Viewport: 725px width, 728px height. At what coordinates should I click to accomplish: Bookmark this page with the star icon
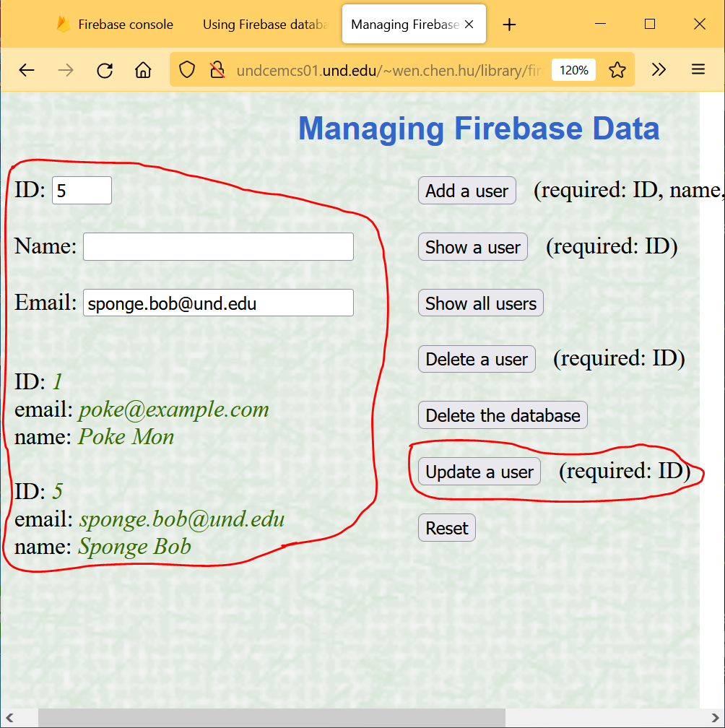(x=617, y=70)
